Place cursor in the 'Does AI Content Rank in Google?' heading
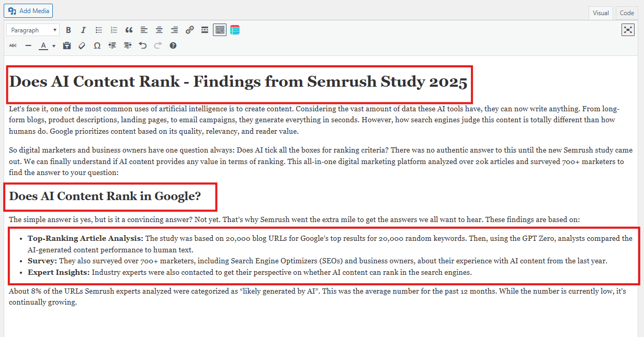Image resolution: width=644 pixels, height=337 pixels. (105, 196)
